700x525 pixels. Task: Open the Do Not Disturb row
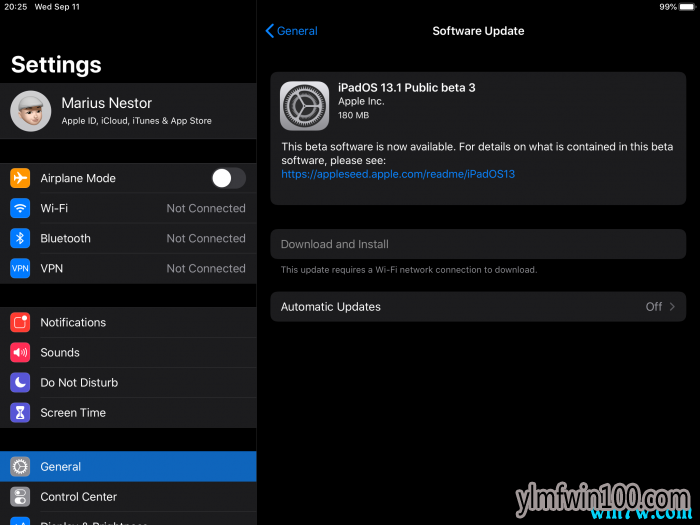click(x=128, y=383)
